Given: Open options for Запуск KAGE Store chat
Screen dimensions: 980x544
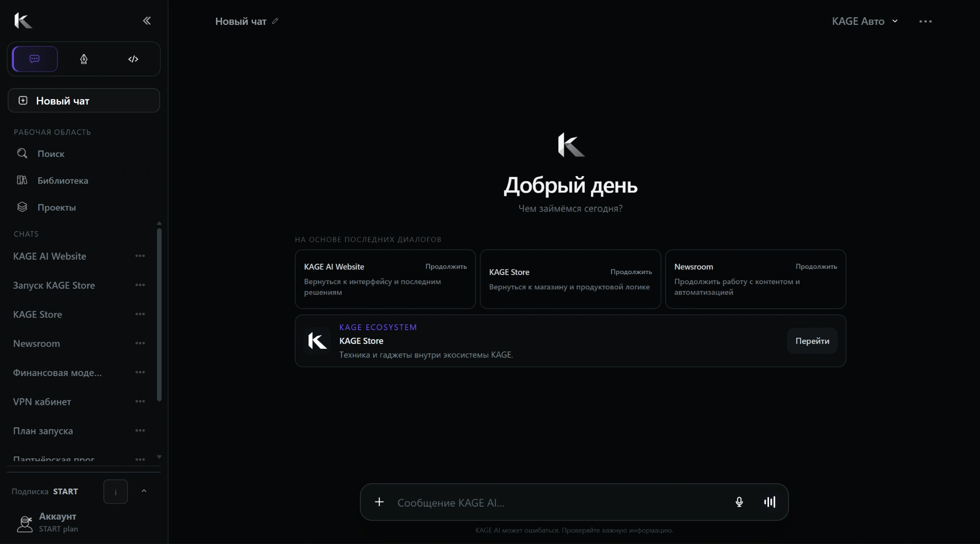Looking at the screenshot, I should 140,285.
